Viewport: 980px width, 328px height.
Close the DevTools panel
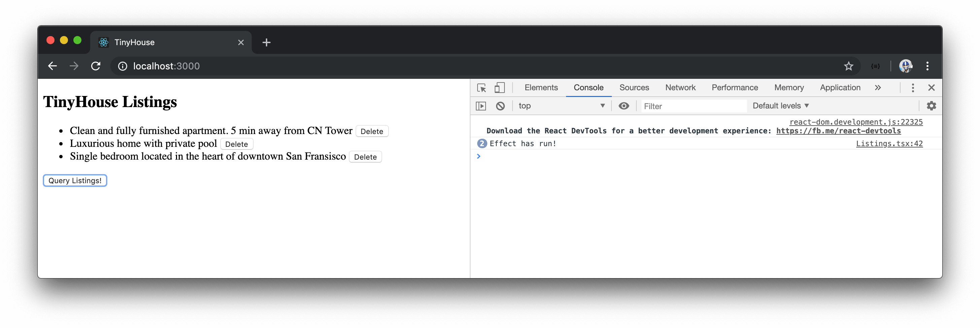click(x=931, y=88)
